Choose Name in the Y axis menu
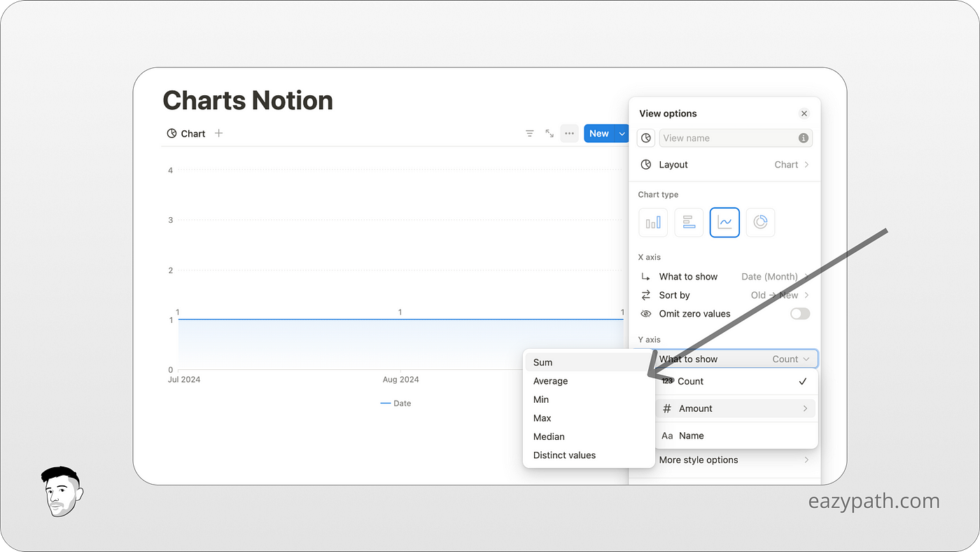Screen dimensions: 980x552 click(x=736, y=436)
